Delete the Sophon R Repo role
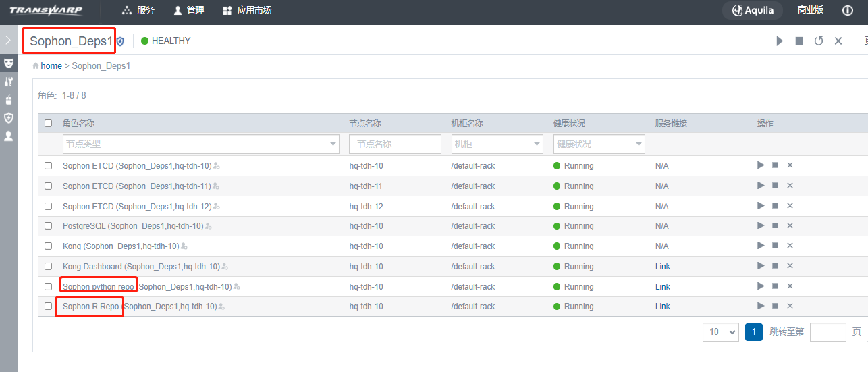868x372 pixels. click(x=790, y=307)
